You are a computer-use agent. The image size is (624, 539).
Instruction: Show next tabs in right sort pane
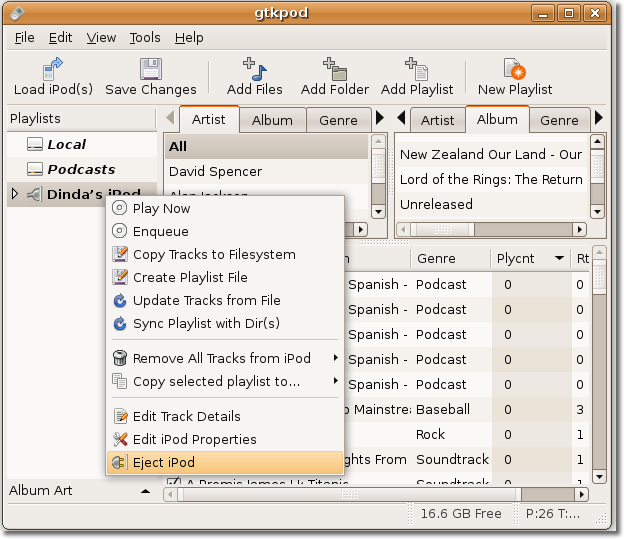click(x=599, y=118)
